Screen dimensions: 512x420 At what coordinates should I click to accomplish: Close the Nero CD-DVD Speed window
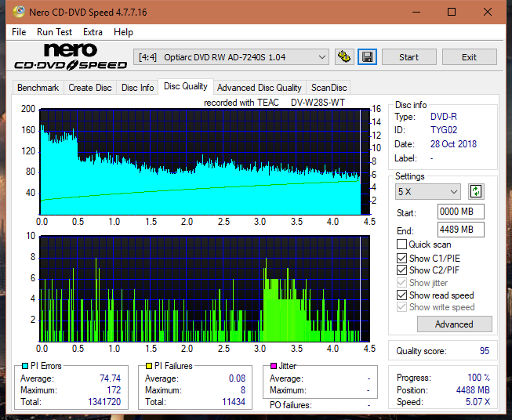[488, 12]
